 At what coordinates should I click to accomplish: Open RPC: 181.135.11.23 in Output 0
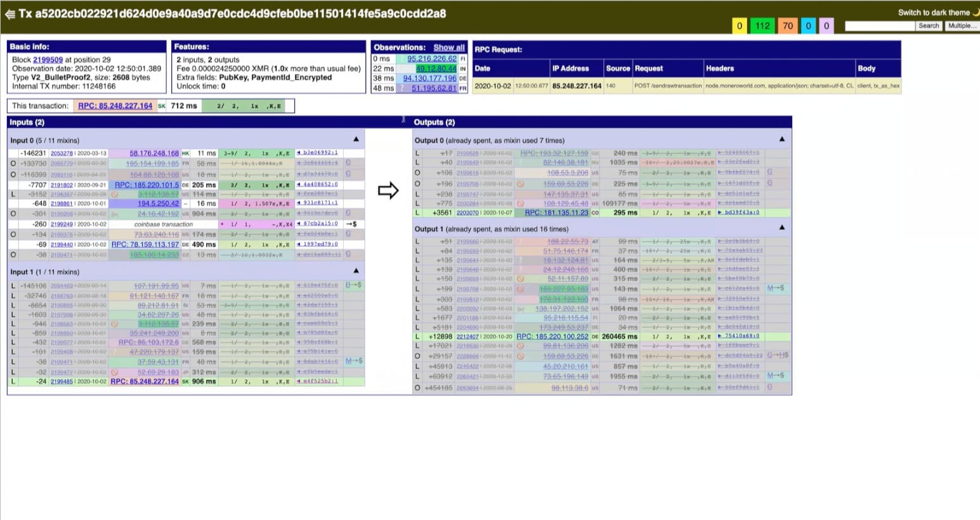pyautogui.click(x=556, y=213)
